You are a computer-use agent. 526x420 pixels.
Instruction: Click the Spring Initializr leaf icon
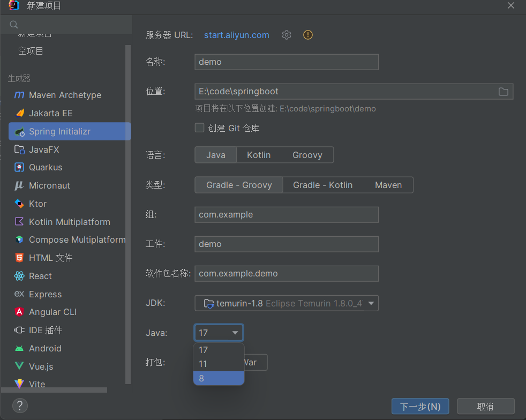[x=19, y=131]
